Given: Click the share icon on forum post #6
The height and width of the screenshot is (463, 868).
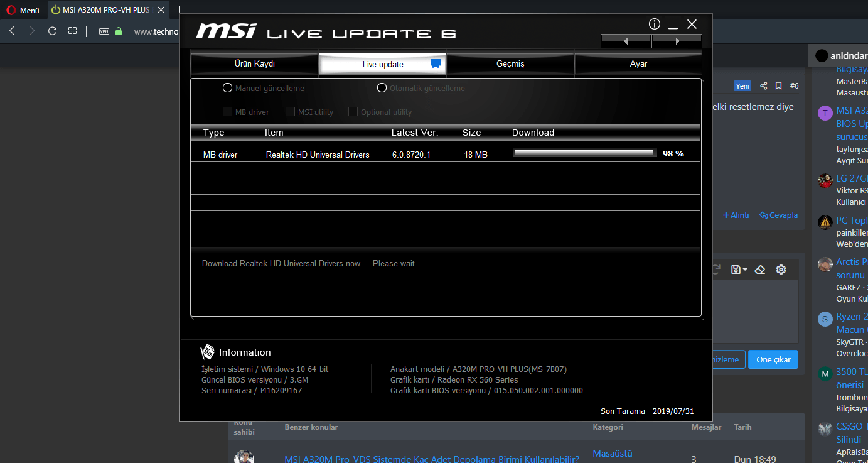Looking at the screenshot, I should click(x=763, y=86).
